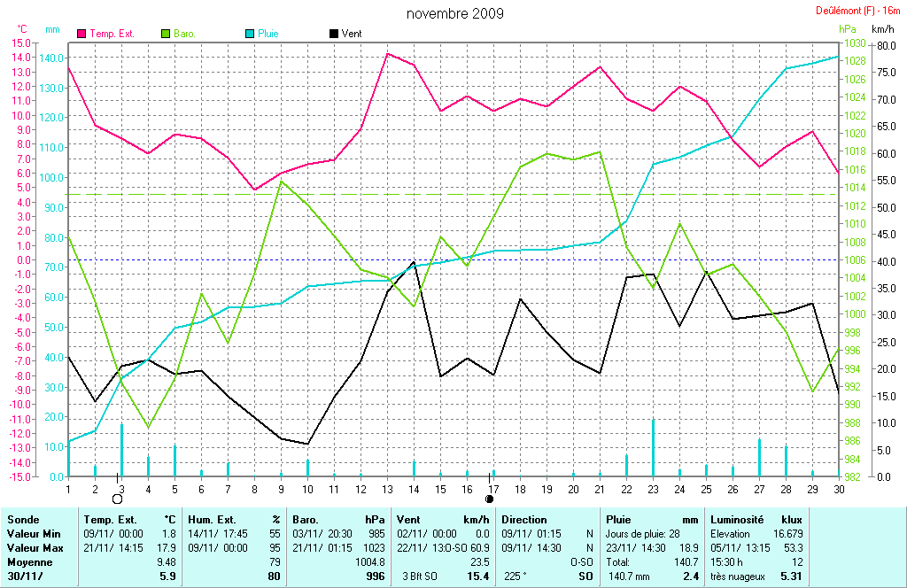Click the black Vent legend swatch

[333, 34]
